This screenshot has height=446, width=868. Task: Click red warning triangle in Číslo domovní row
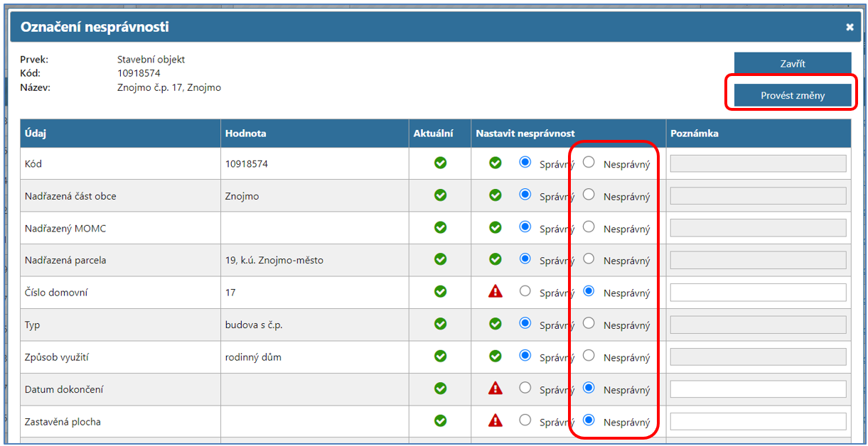click(495, 292)
